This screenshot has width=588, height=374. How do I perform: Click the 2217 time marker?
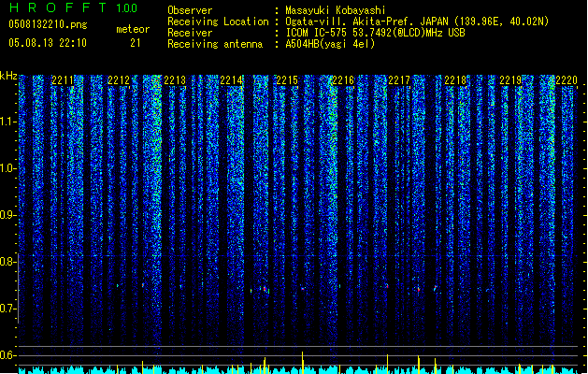pos(399,80)
